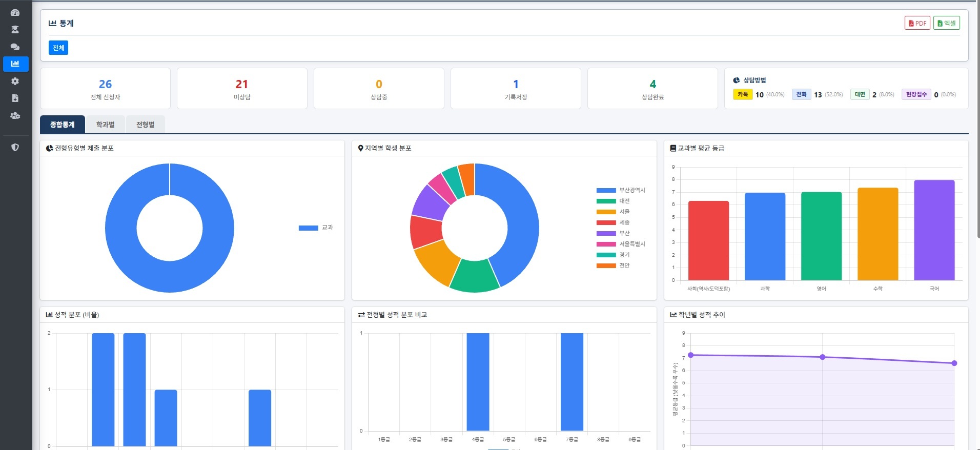Click the file download icon in sidebar
Image resolution: width=980 pixels, height=450 pixels.
point(15,98)
